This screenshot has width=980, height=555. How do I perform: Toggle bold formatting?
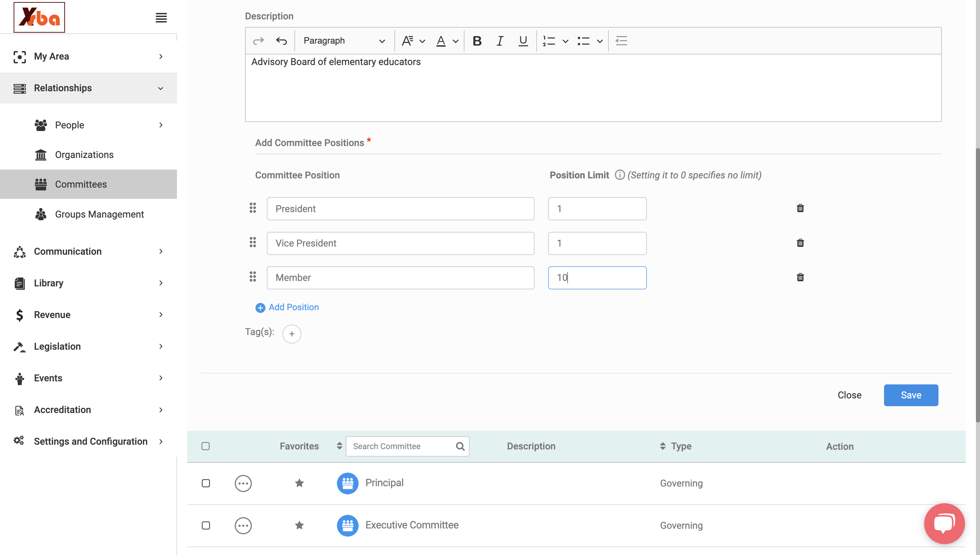[x=477, y=41]
